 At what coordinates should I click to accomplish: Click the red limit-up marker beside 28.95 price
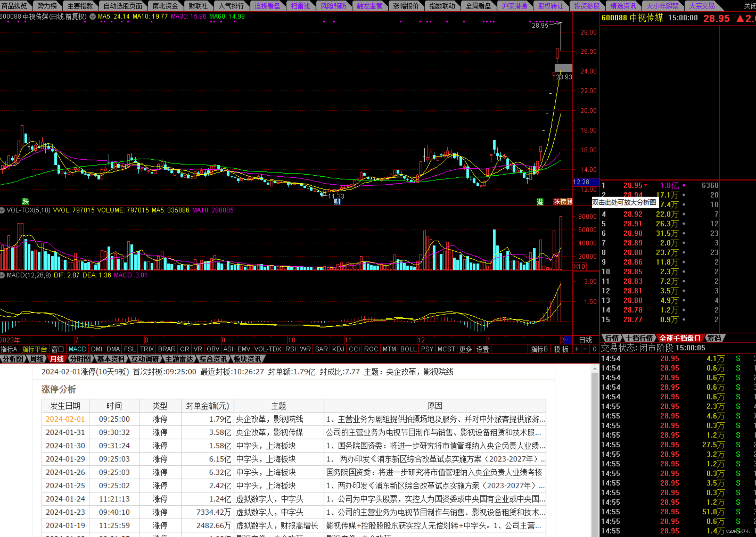click(645, 185)
